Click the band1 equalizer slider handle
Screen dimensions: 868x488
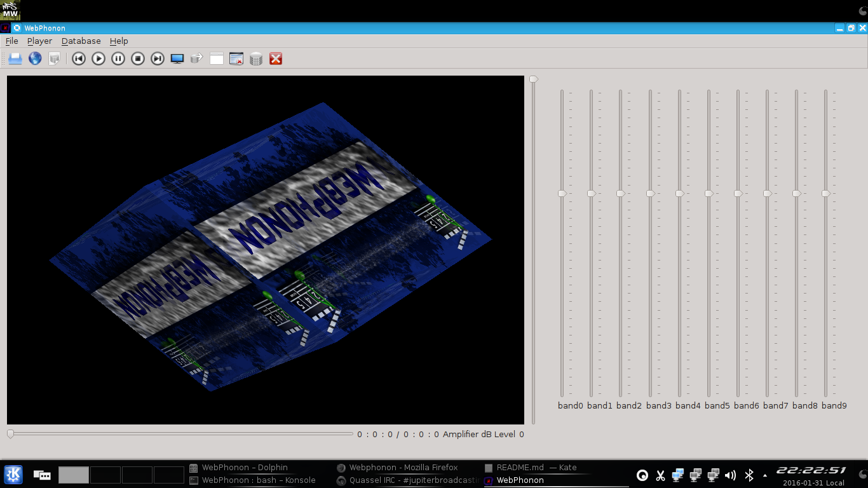[592, 193]
